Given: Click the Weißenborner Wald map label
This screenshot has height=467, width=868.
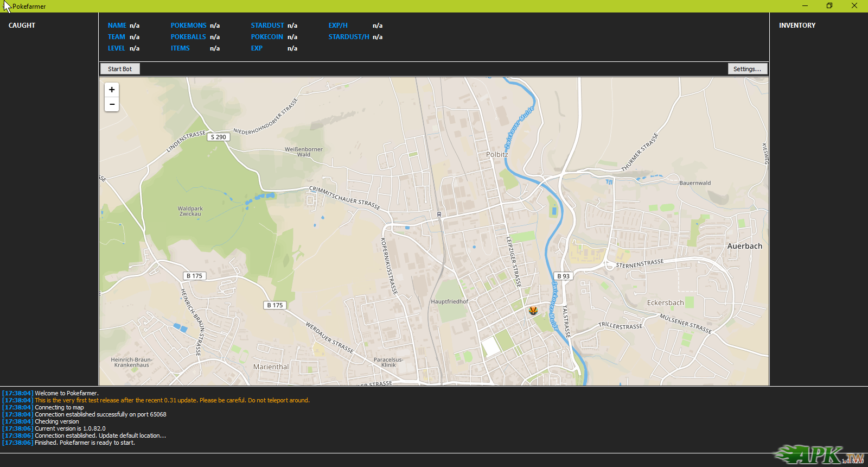Looking at the screenshot, I should pos(304,152).
